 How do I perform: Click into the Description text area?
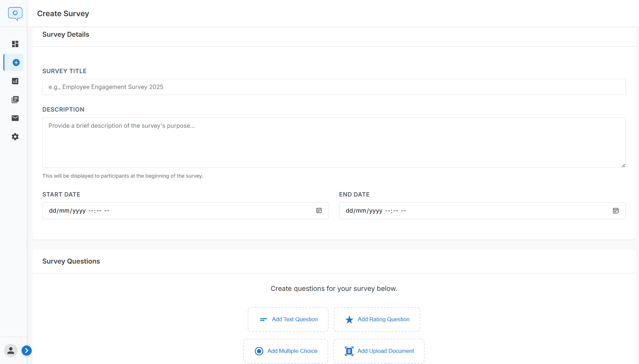pos(334,142)
